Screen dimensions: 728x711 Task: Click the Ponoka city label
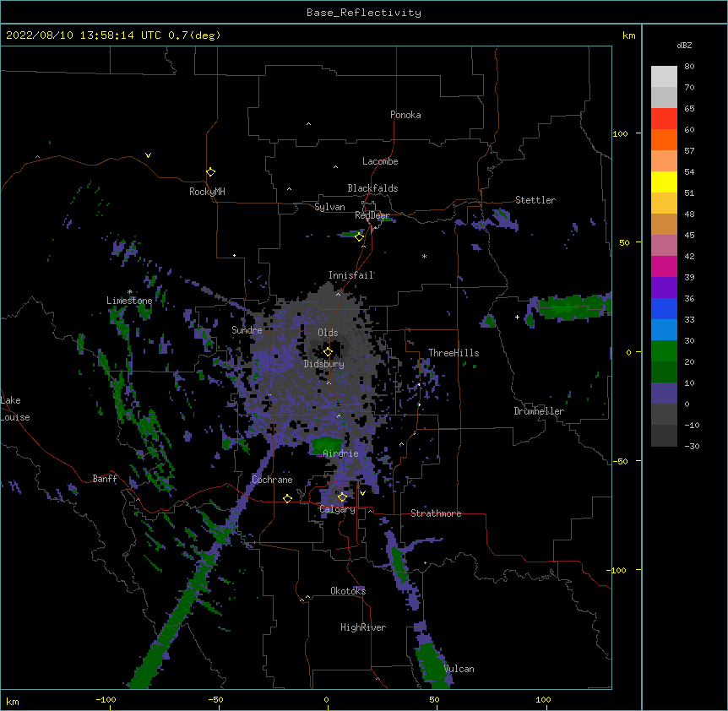pos(405,115)
